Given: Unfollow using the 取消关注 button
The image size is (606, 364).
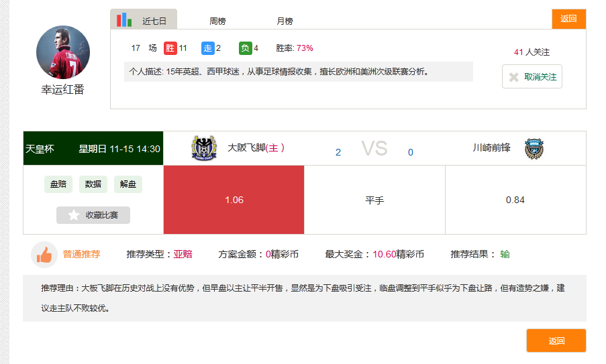Looking at the screenshot, I should [532, 77].
